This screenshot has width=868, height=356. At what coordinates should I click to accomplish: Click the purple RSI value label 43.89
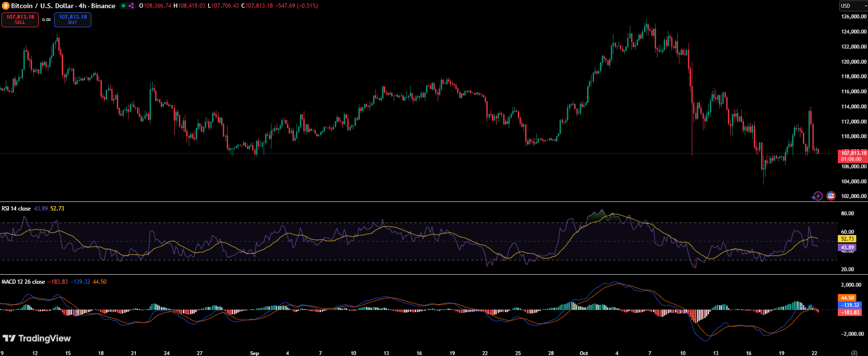click(847, 247)
